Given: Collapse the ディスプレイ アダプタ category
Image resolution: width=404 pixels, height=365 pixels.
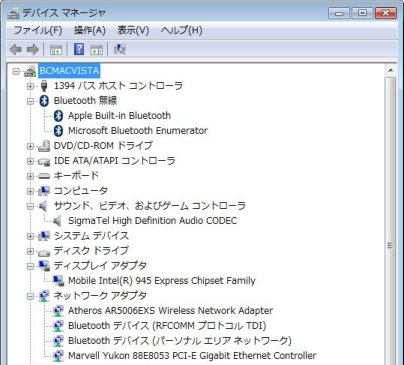Looking at the screenshot, I should point(30,266).
